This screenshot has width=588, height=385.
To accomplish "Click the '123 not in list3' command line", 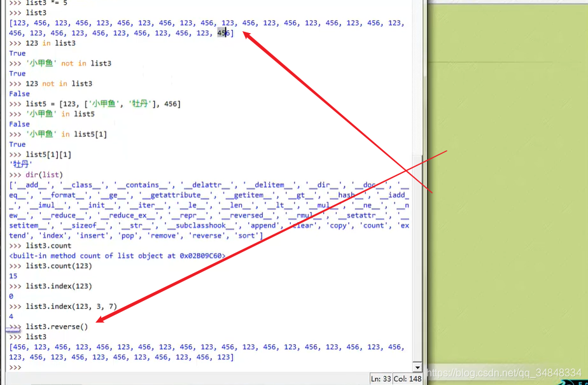I will (x=51, y=83).
